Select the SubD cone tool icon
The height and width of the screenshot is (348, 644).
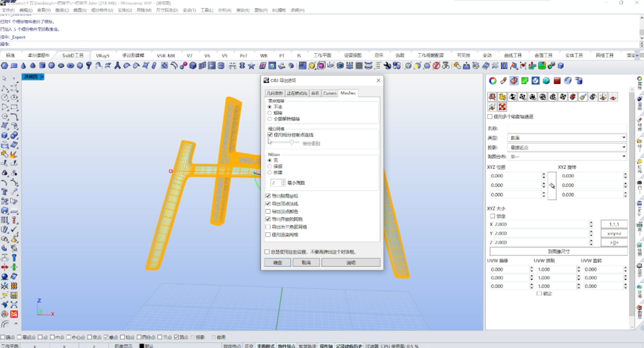23,66
